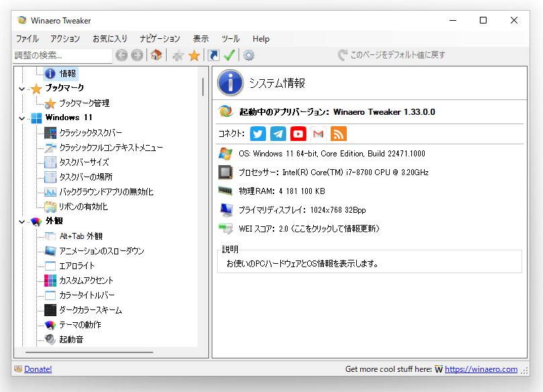Click the tree panel horizontal scrollbar
This screenshot has width=543, height=392.
pos(89,352)
